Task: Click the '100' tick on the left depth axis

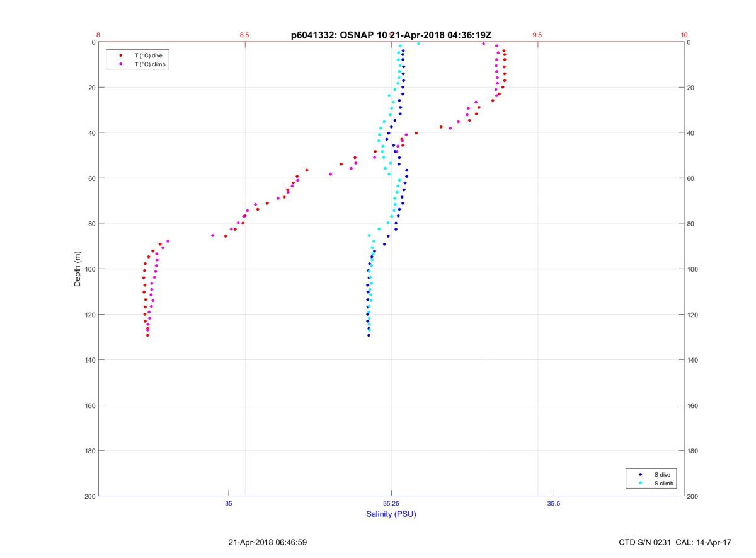Action: (x=89, y=269)
